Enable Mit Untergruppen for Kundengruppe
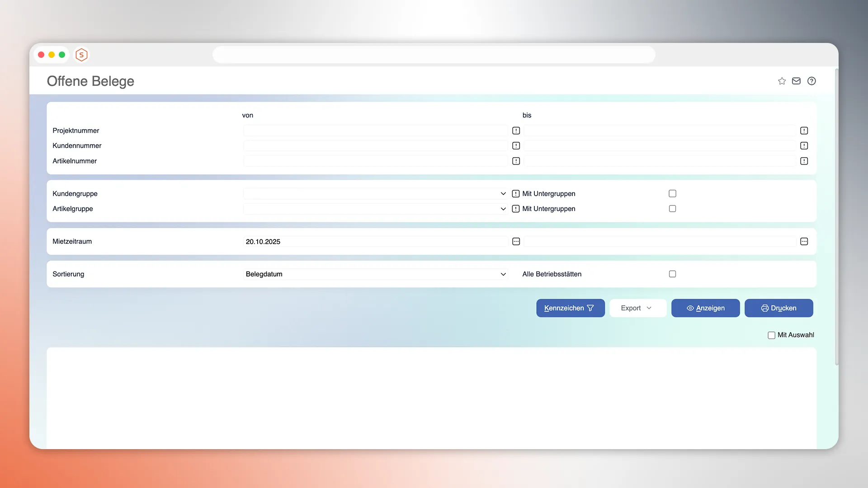 [x=672, y=193]
